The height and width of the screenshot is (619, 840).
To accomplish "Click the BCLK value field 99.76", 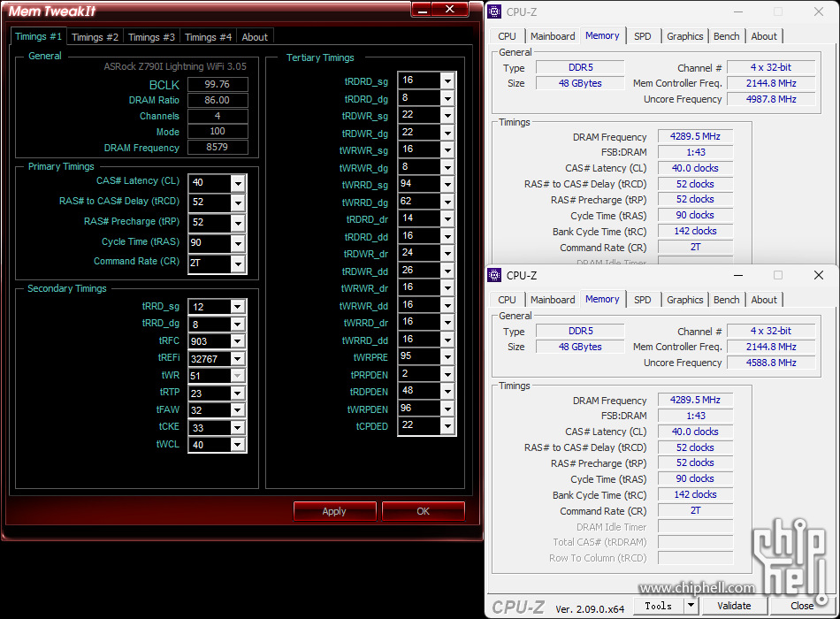I will [x=218, y=85].
